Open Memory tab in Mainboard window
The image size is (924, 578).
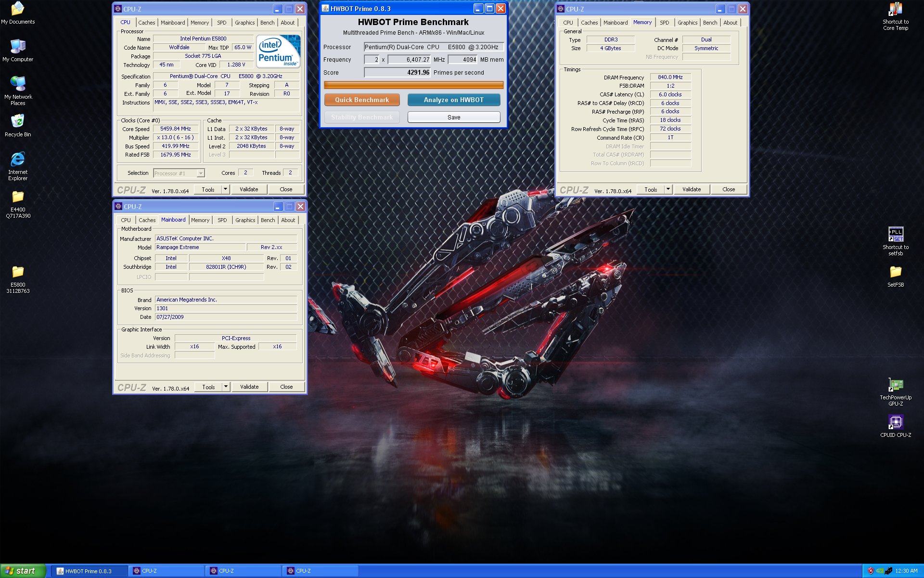point(200,220)
